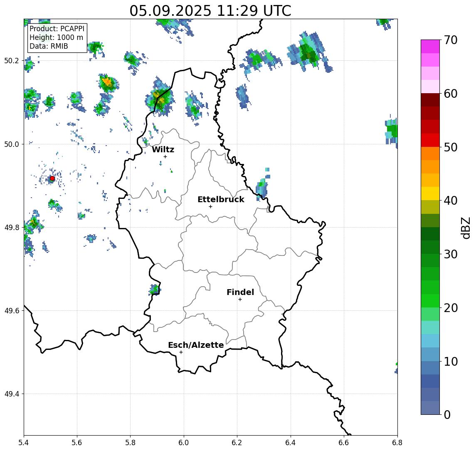The width and height of the screenshot is (476, 451).
Task: Click the 'Data: RMIB' legend line
Action: tap(49, 47)
